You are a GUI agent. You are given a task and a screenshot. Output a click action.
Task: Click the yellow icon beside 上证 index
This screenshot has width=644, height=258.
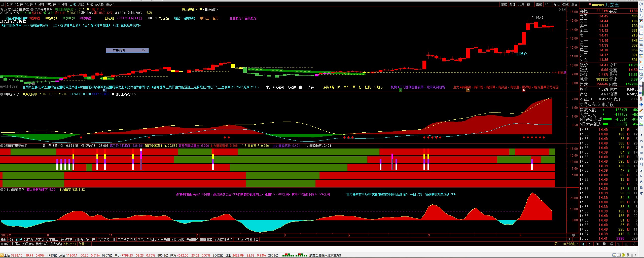pos(2,255)
